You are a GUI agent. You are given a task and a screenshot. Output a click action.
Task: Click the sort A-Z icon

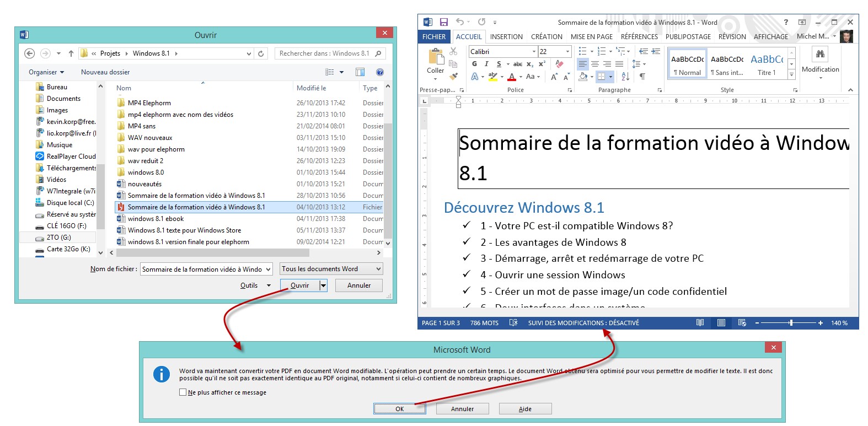point(625,77)
